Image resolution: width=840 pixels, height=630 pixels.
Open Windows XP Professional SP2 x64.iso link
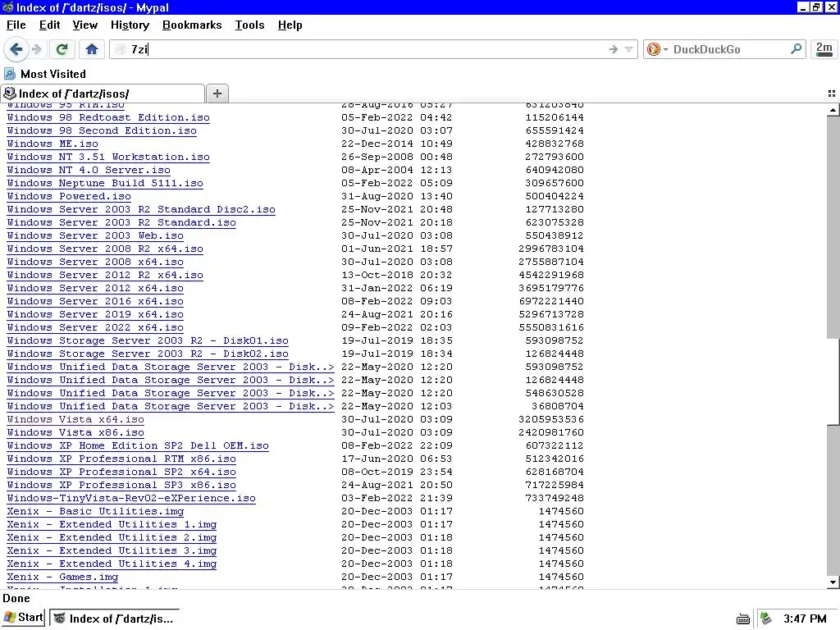point(121,472)
